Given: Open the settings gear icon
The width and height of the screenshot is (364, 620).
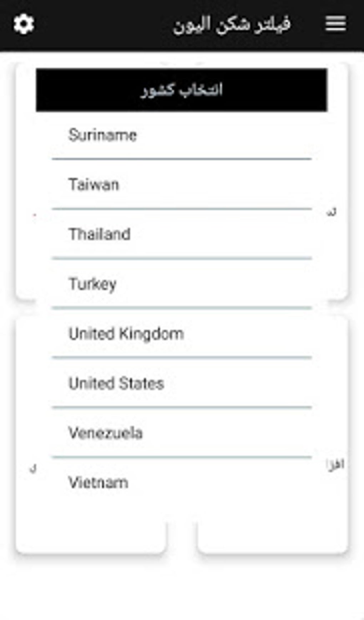Looking at the screenshot, I should tap(24, 24).
